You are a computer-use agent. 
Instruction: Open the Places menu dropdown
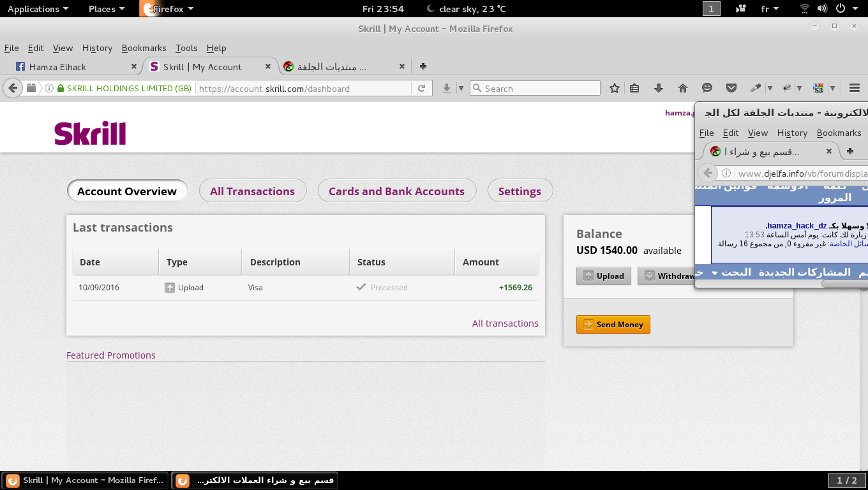[107, 9]
